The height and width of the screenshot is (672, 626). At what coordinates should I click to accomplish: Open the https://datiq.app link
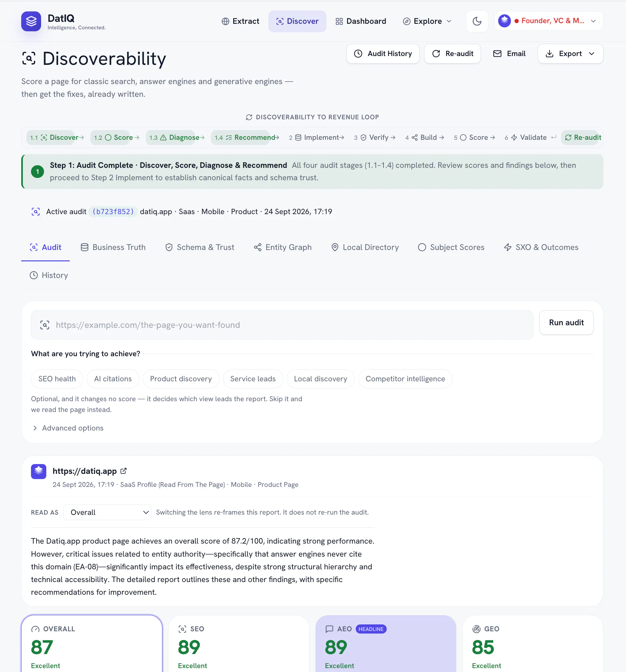pos(84,471)
